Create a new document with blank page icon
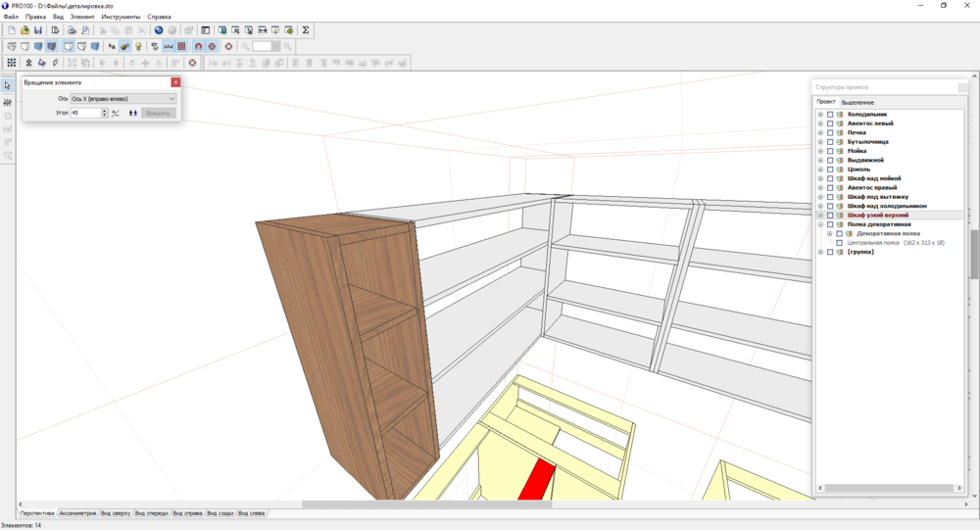Image resolution: width=980 pixels, height=530 pixels. point(11,30)
